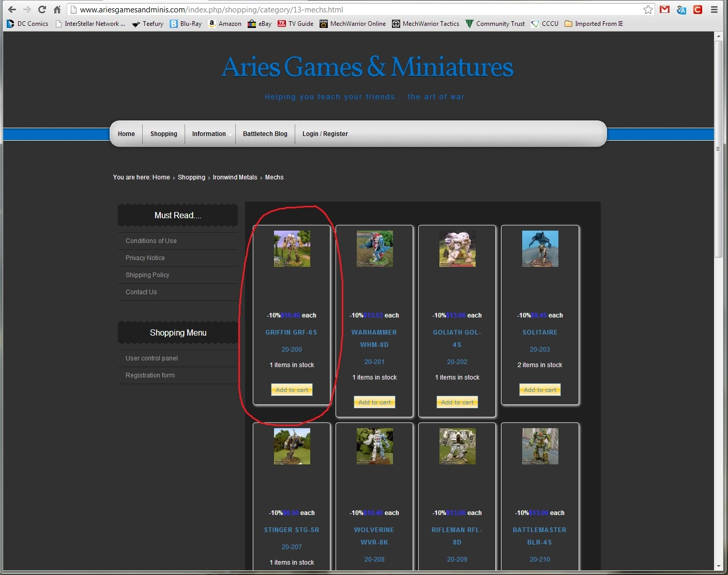Open the Information navigation menu
The height and width of the screenshot is (575, 728).
209,133
